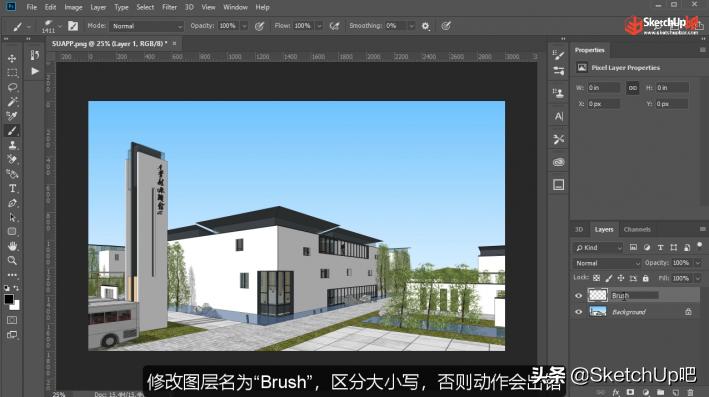This screenshot has width=709, height=397.
Task: Open the layer Opacity dropdown arrow
Action: click(698, 263)
